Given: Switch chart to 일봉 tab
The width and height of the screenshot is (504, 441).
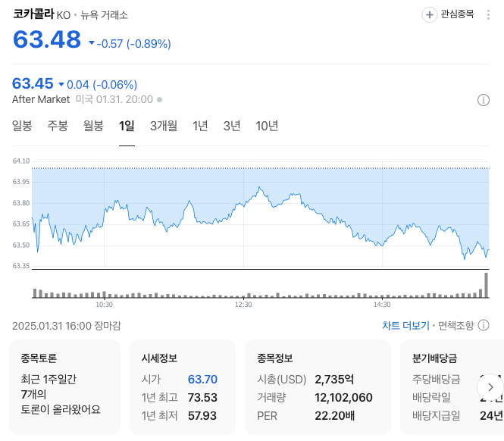Looking at the screenshot, I should coord(22,126).
